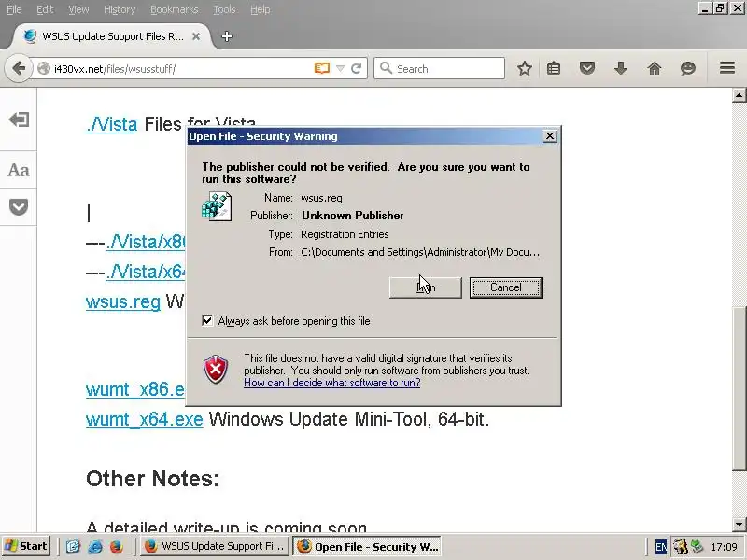The image size is (747, 560).
Task: Click Show Desktop quick launch icon
Action: tap(73, 546)
